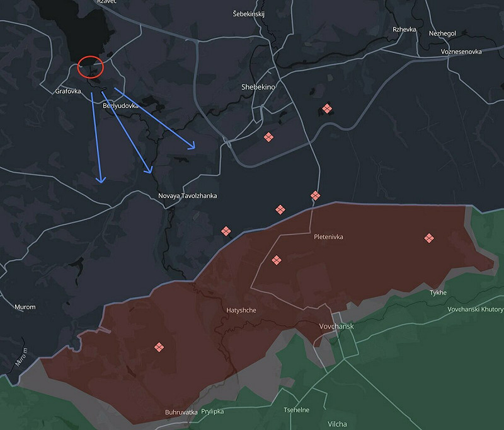504x430 pixels.
Task: Click the diamond marker on the road north of Pletenivka
Action: pos(316,195)
